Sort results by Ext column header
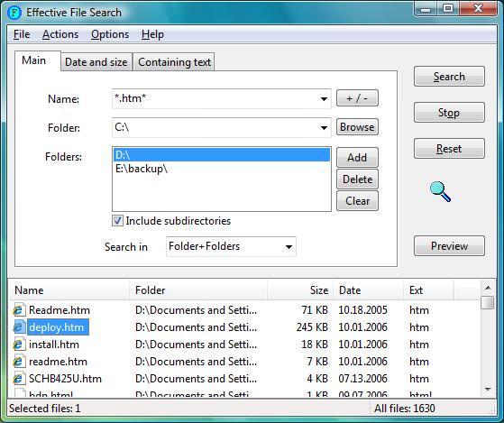Screen dimensions: 504x423 428,290
